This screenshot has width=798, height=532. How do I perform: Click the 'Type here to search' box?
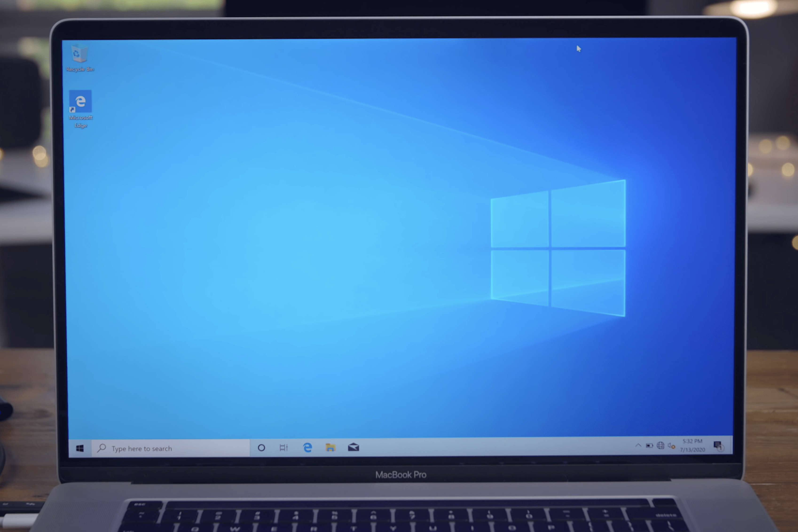click(171, 448)
